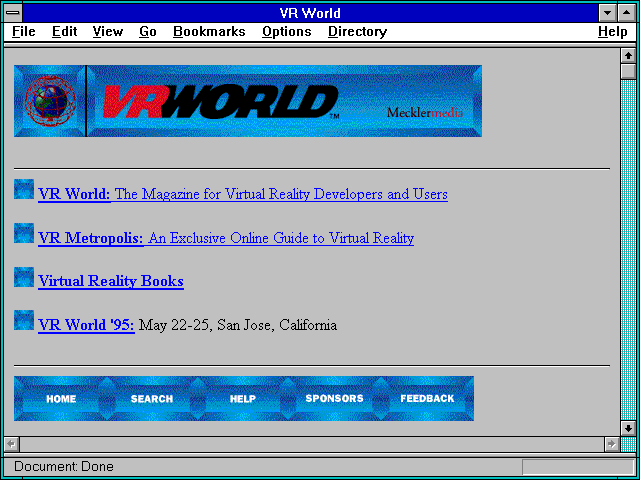Open the Help menu

(613, 32)
